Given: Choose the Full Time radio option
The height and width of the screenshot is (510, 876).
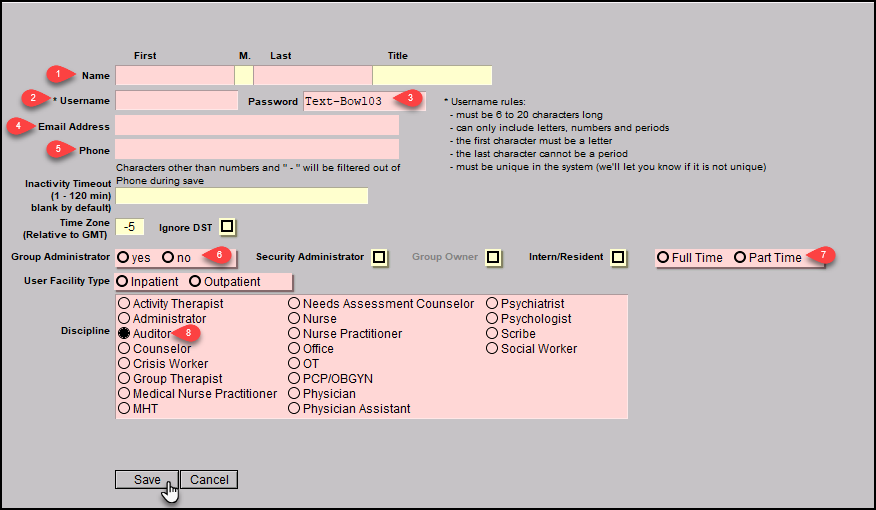Looking at the screenshot, I should [663, 257].
